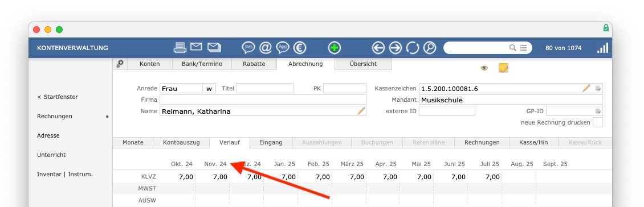Open the SMS speech bubble icon
Image resolution: width=644 pixels, height=207 pixels.
248,48
